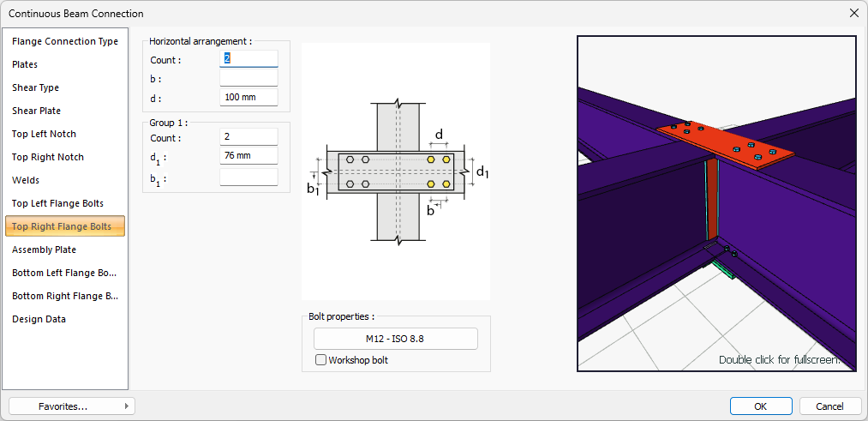Open the M12 - ISO 8.8 bolt selector
The image size is (868, 421).
(x=395, y=339)
